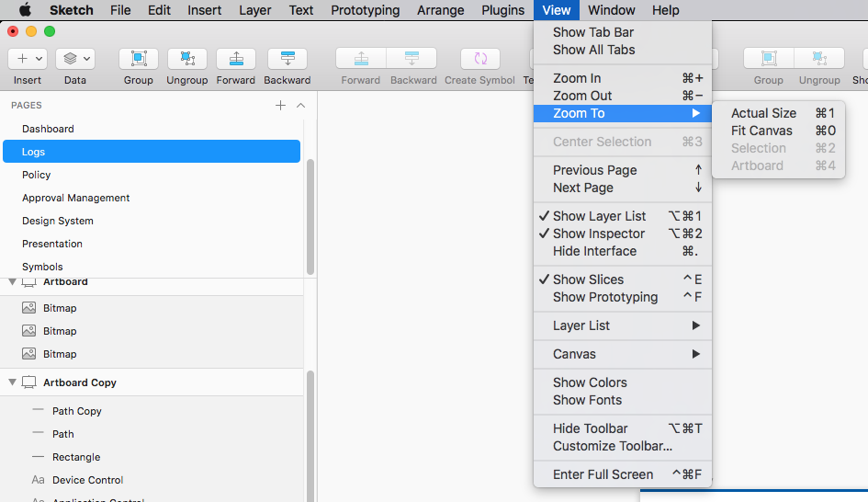Open the Data toolbar button
The width and height of the screenshot is (868, 502).
pyautogui.click(x=75, y=58)
